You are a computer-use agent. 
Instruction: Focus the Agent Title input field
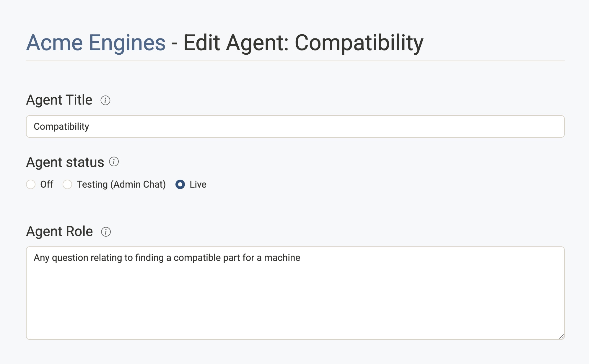[x=295, y=126]
